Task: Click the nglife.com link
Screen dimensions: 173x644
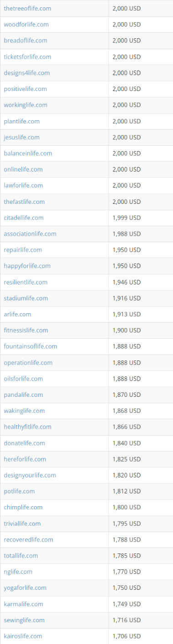Action: tap(18, 572)
